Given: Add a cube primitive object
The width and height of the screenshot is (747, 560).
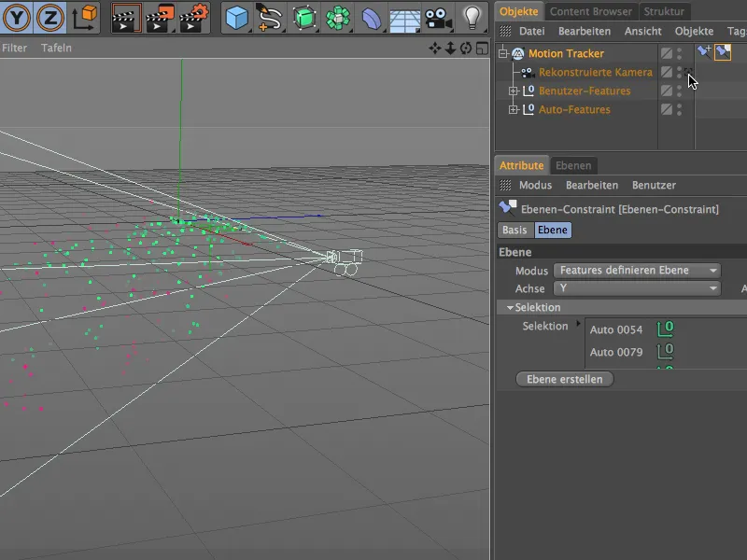Looking at the screenshot, I should pos(236,18).
